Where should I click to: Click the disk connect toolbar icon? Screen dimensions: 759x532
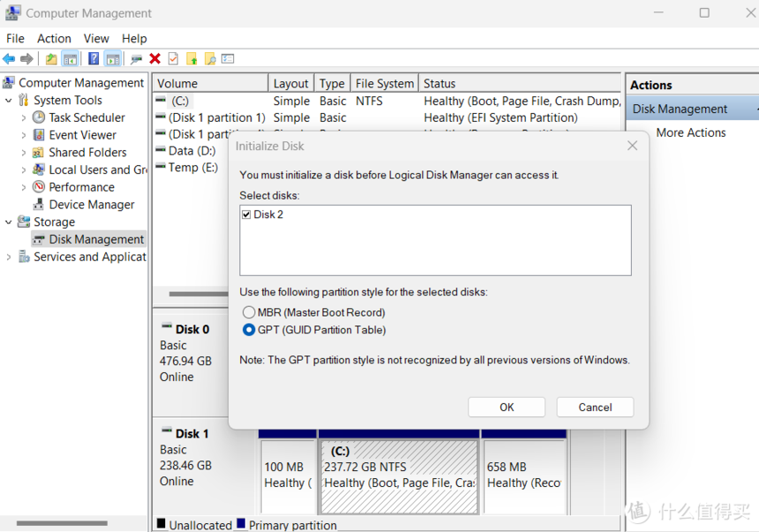coord(136,59)
